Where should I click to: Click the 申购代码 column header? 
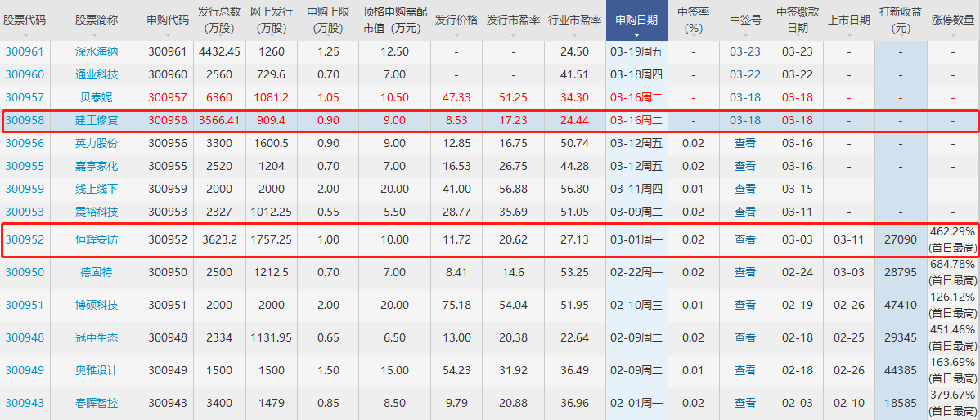pos(168,20)
